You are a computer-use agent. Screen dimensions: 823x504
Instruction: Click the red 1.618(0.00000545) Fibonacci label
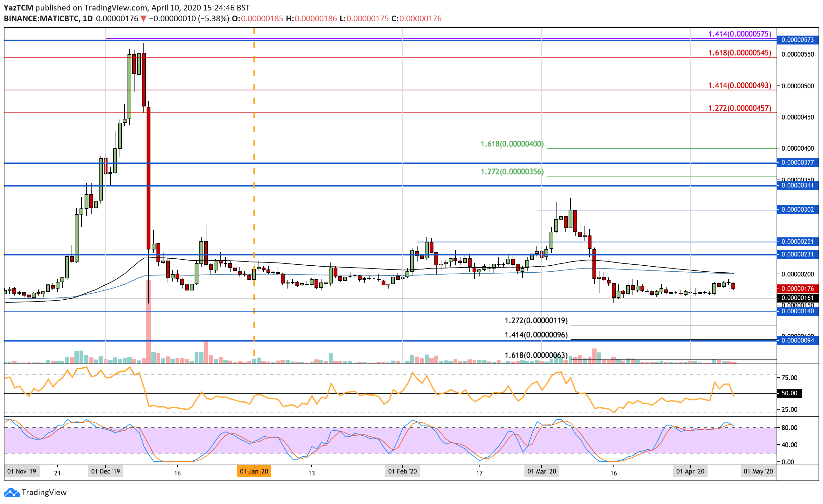pyautogui.click(x=739, y=53)
